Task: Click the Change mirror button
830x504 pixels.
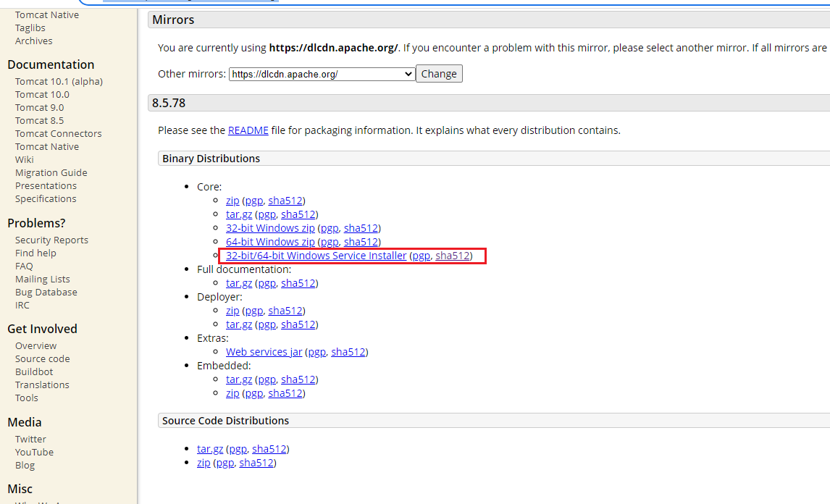Action: click(439, 74)
